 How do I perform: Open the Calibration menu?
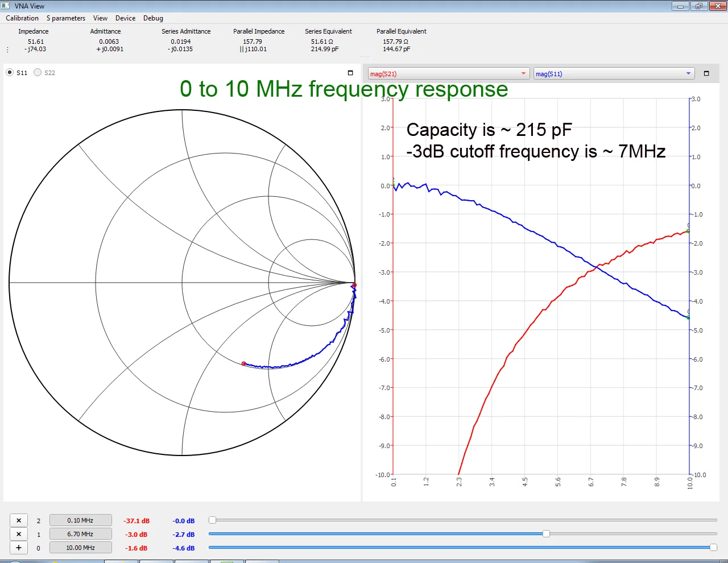(22, 18)
